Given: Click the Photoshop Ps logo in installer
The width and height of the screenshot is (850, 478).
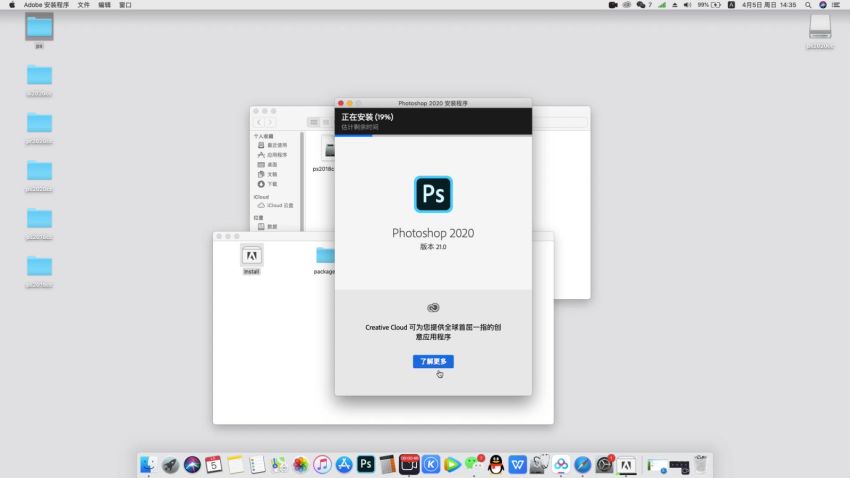Looking at the screenshot, I should [433, 194].
